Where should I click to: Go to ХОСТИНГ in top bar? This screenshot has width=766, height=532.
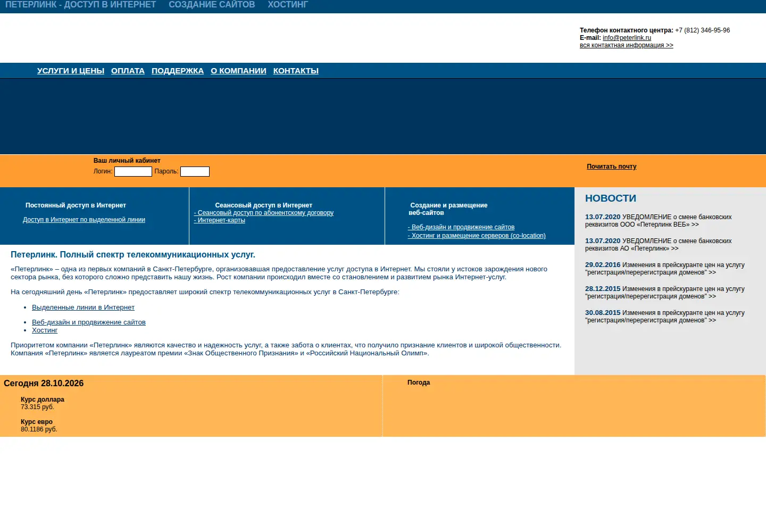coord(288,5)
